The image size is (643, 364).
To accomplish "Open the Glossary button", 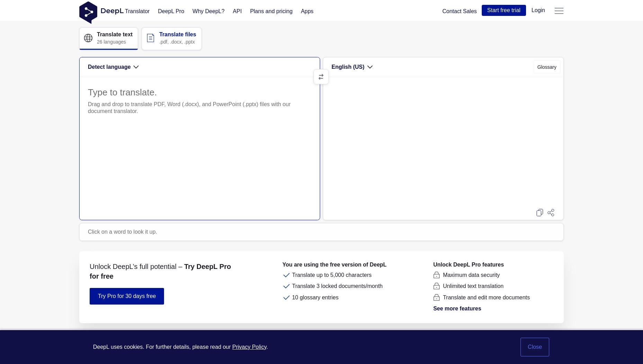I will coord(547,67).
